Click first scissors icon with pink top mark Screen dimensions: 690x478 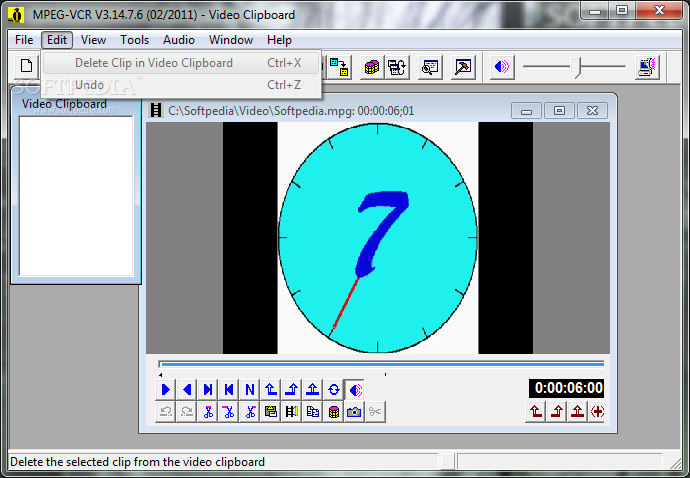pyautogui.click(x=208, y=412)
